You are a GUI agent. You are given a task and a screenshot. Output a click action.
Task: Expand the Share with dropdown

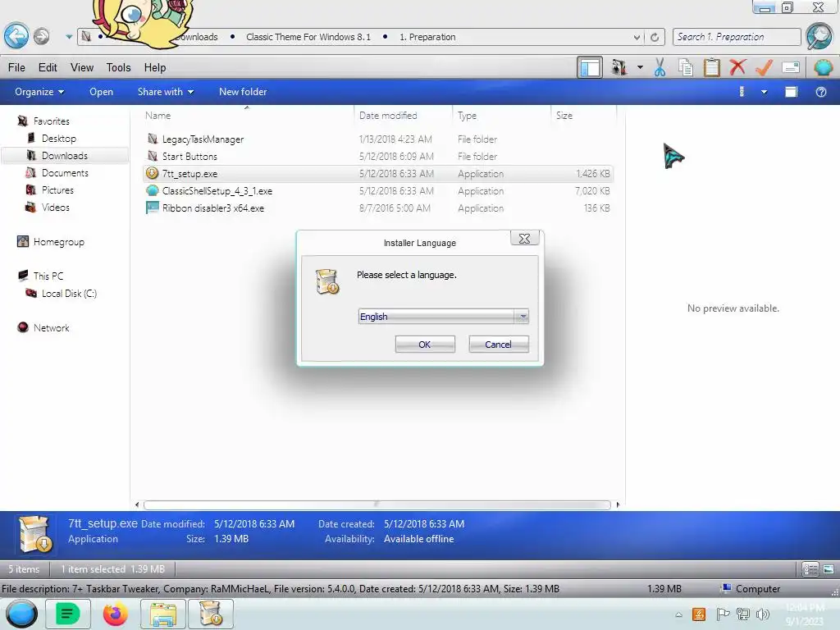[166, 92]
